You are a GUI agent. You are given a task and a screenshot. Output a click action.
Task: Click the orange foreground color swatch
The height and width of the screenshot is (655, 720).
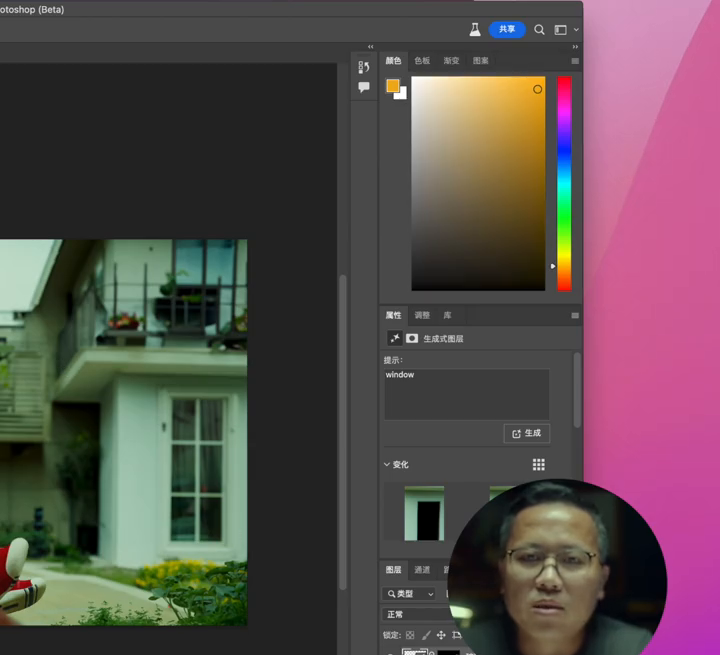(393, 85)
